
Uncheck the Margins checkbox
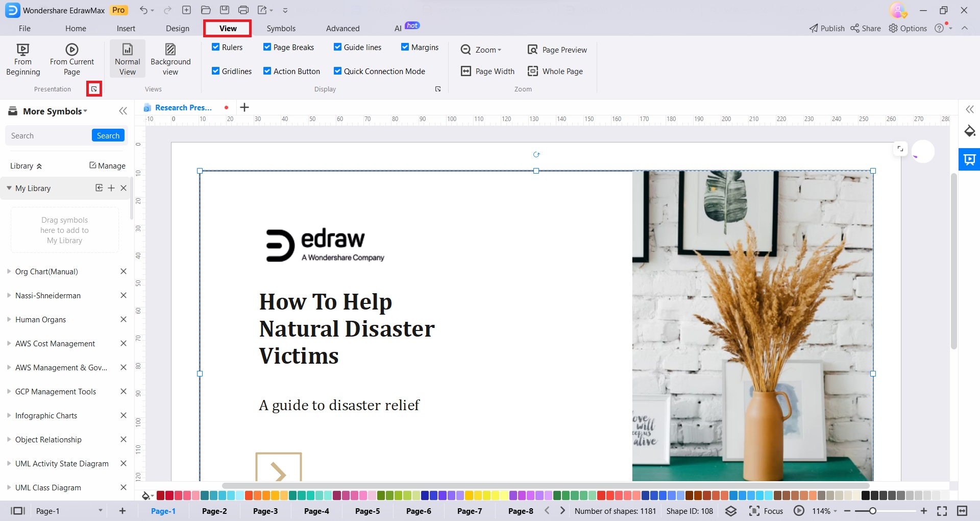click(x=405, y=47)
